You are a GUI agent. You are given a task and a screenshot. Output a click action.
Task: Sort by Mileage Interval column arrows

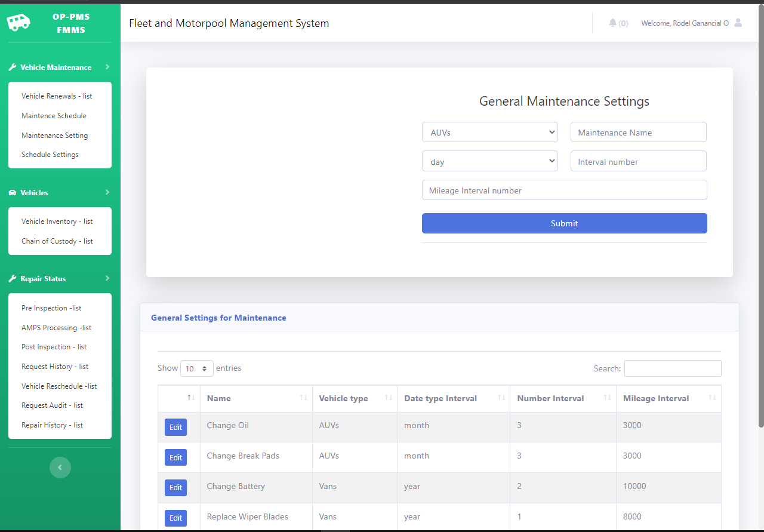[x=711, y=398]
